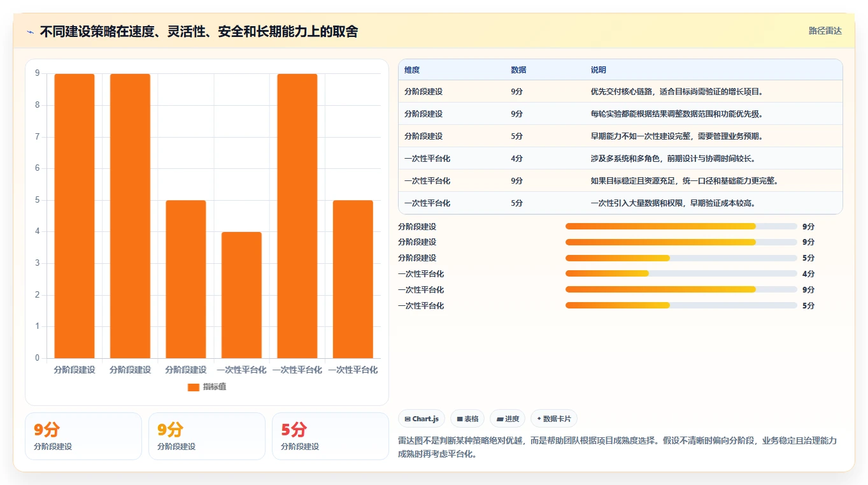Select the 数据 column header
Image resolution: width=868 pixels, height=485 pixels.
518,70
